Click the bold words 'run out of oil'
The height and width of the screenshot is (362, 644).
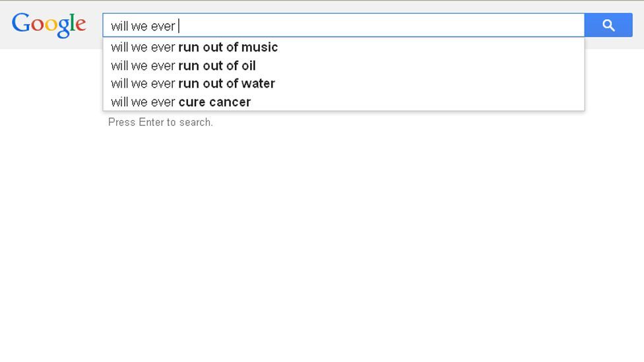tap(217, 66)
